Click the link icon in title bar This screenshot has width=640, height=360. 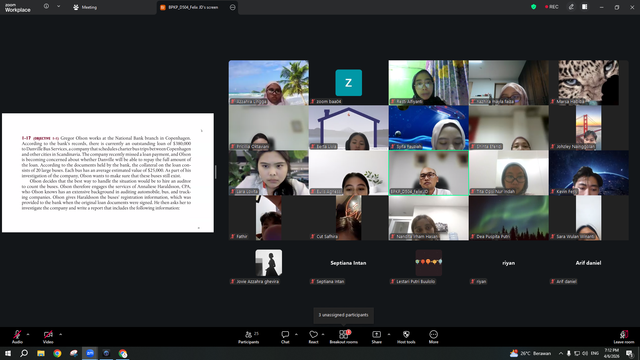coord(571,7)
